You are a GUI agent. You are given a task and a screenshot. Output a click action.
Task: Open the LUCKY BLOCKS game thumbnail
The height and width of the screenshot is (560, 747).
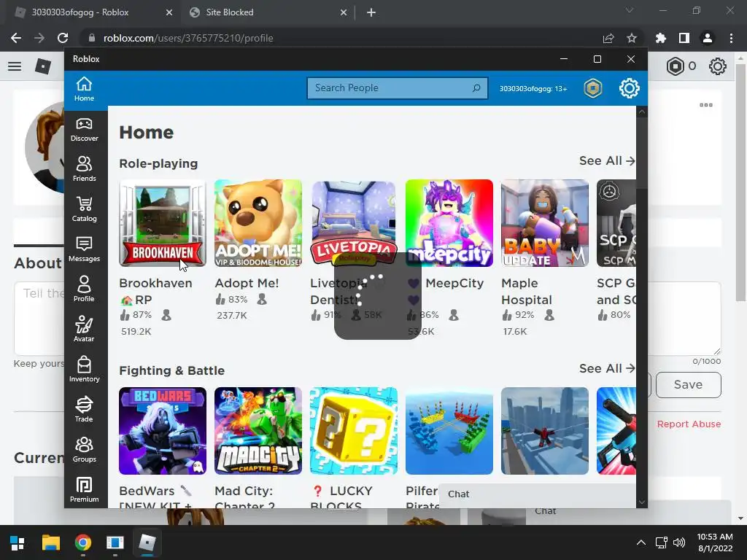pyautogui.click(x=354, y=431)
